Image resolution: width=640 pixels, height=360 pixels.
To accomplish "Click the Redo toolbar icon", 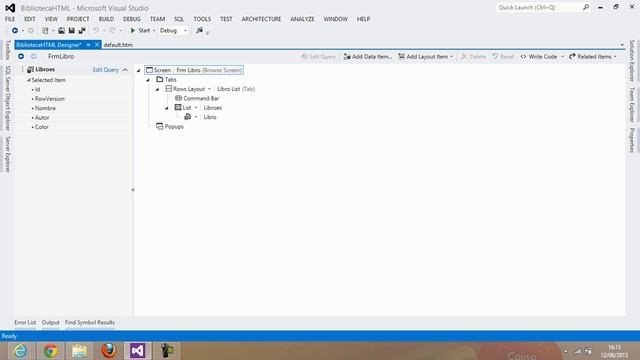I will (112, 31).
